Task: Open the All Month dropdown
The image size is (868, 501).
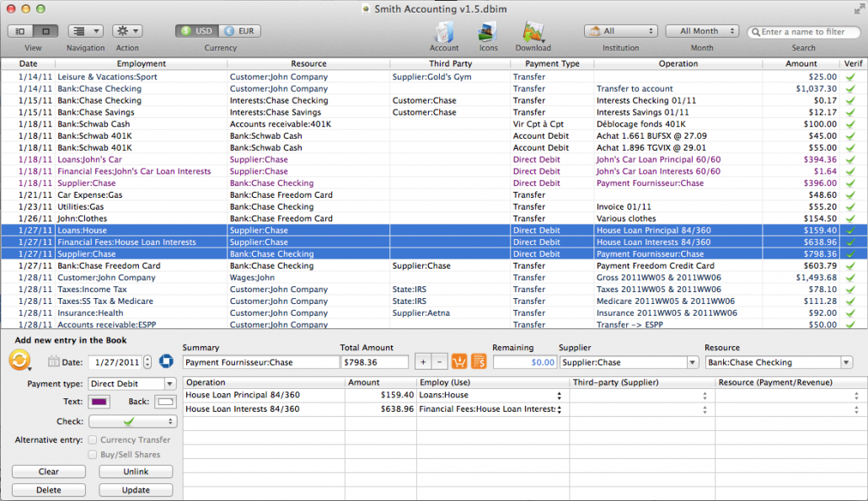Action: (x=702, y=31)
